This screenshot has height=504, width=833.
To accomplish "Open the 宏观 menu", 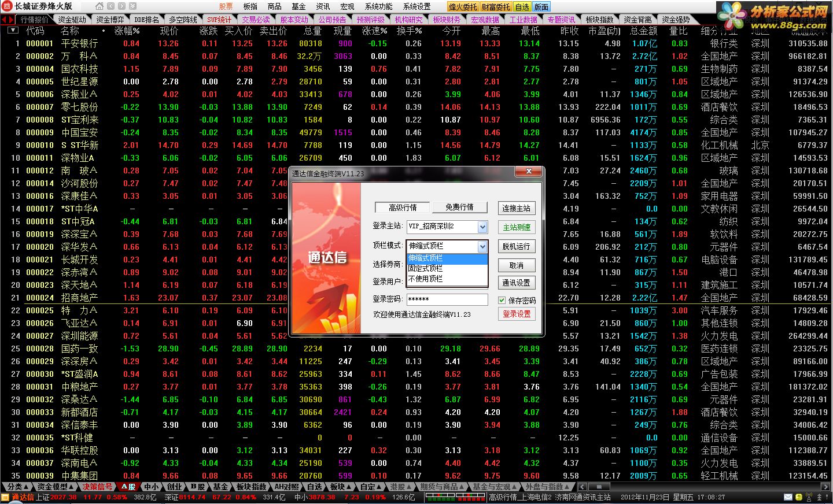I will point(347,6).
